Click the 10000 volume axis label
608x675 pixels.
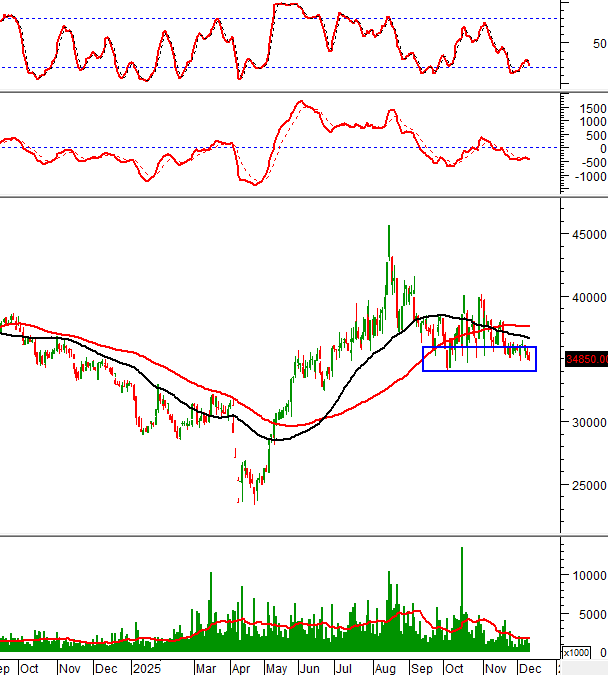[x=588, y=575]
